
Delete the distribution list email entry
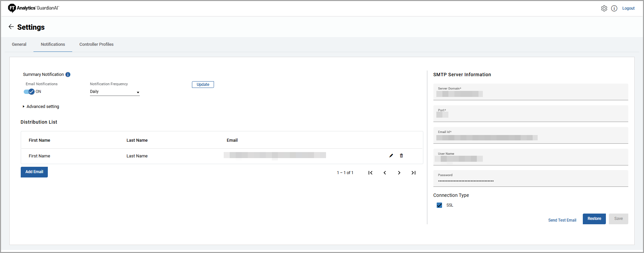pyautogui.click(x=401, y=156)
